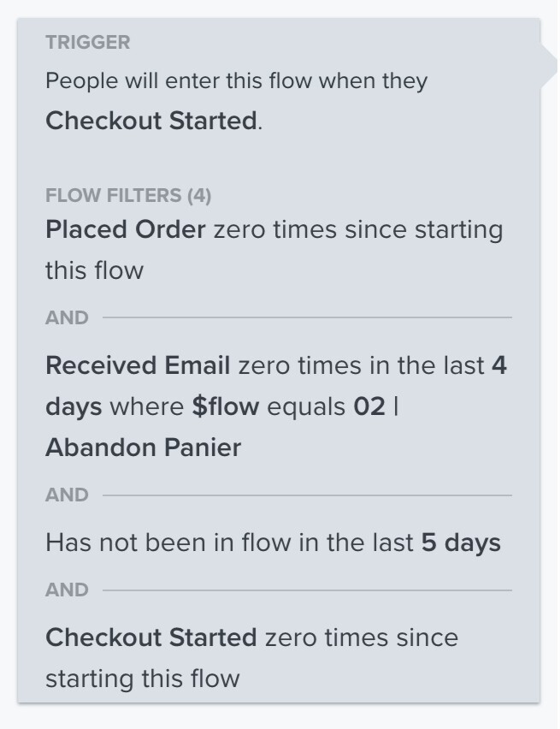Select the 'Received Email' filter metric
This screenshot has height=729, width=560.
point(138,365)
